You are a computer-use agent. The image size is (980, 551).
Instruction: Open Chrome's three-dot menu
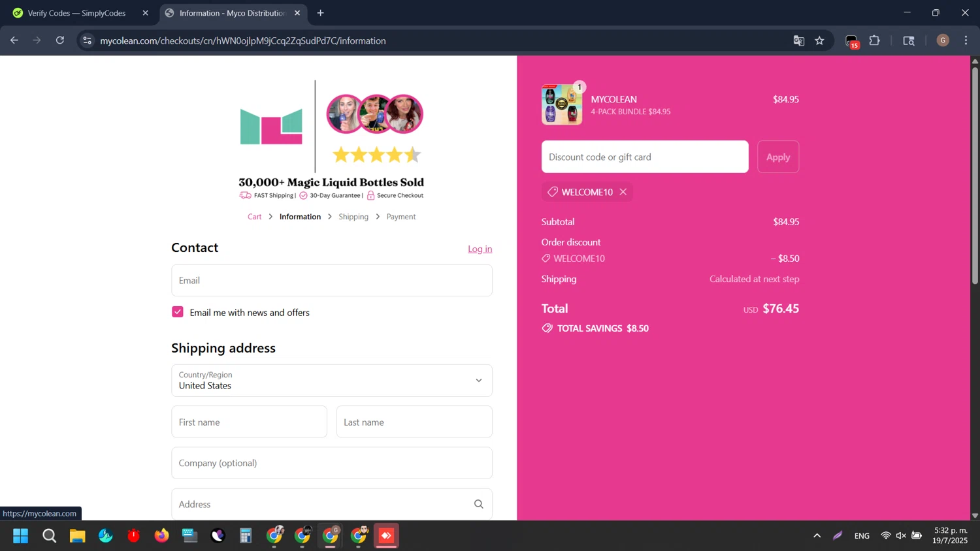[966, 40]
